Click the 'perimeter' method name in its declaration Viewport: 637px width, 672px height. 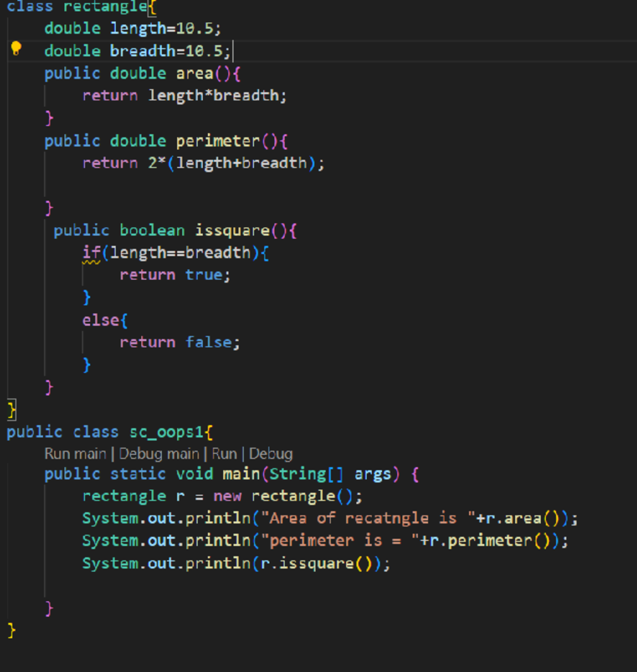[x=218, y=141]
